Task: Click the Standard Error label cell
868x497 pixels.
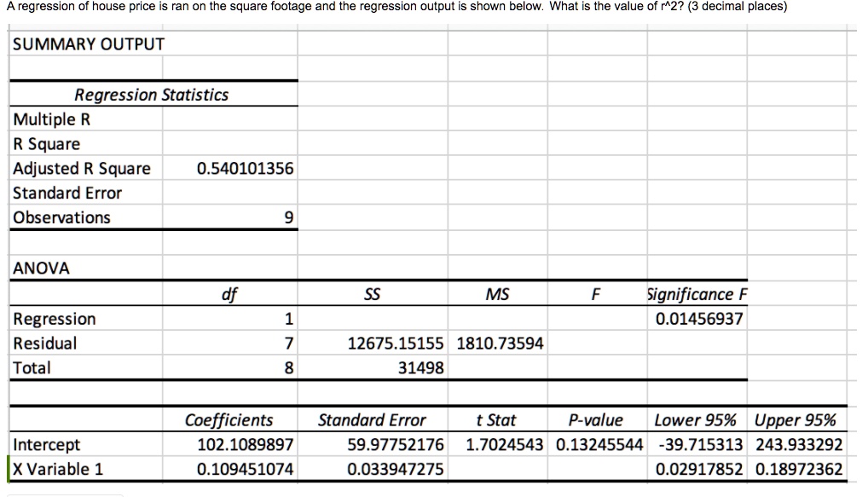Action: pos(67,193)
